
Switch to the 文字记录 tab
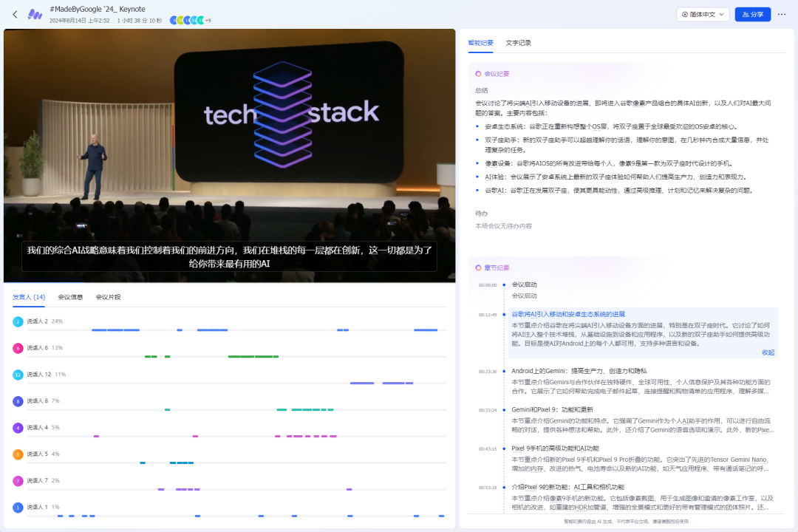518,43
